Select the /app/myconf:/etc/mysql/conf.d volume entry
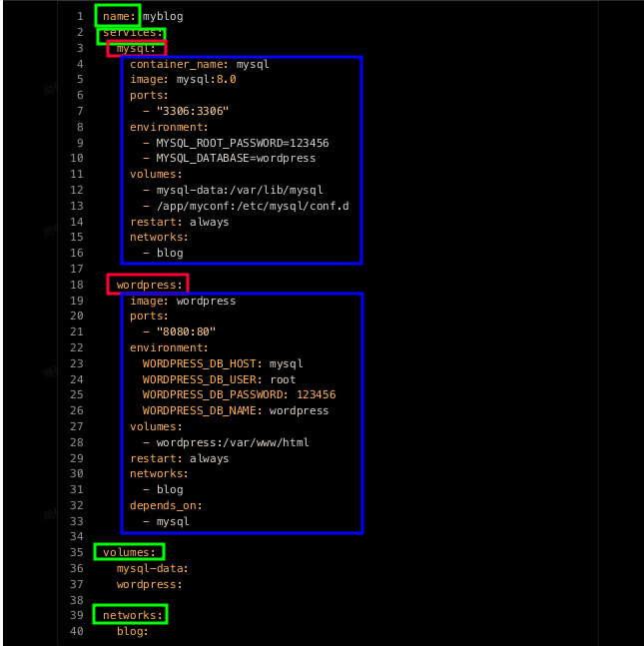644x646 pixels. point(253,206)
